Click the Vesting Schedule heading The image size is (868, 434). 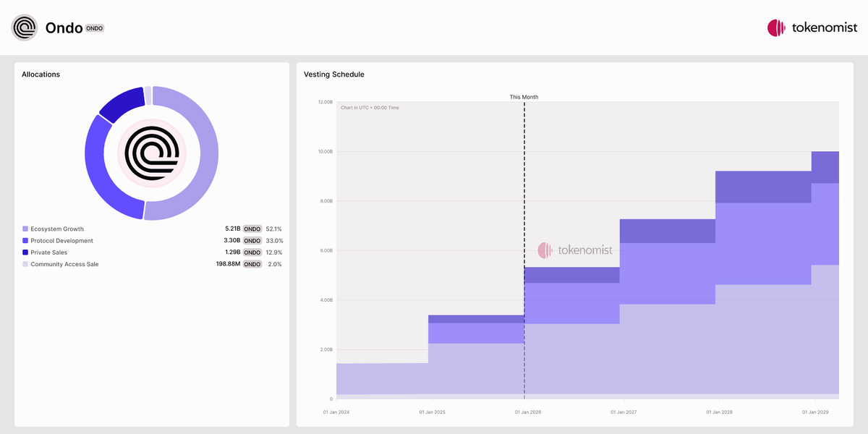click(333, 75)
